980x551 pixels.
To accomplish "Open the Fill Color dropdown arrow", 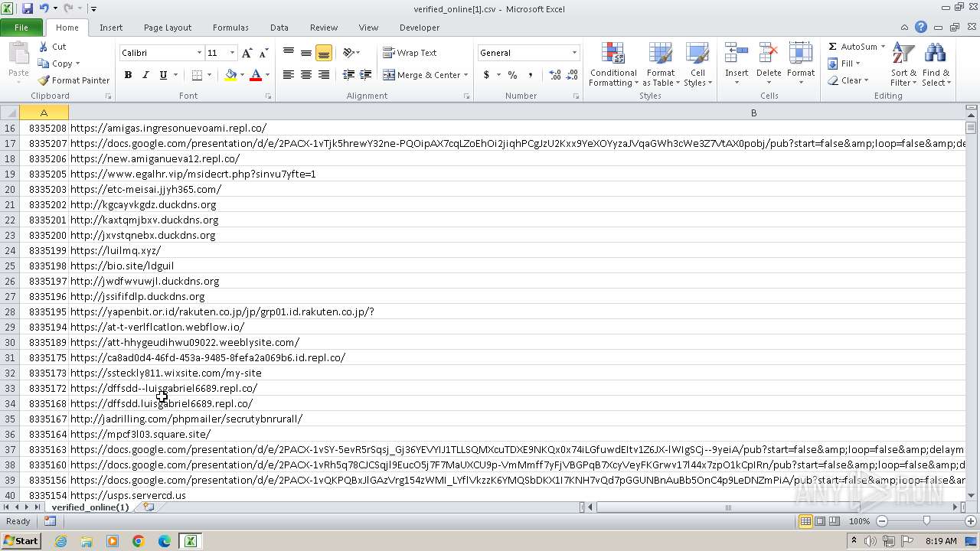I will click(242, 75).
